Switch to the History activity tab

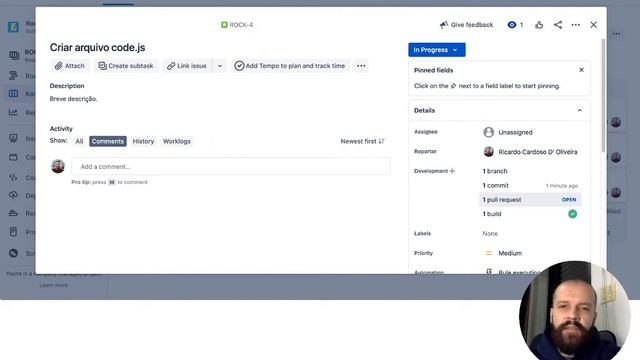[x=143, y=141]
